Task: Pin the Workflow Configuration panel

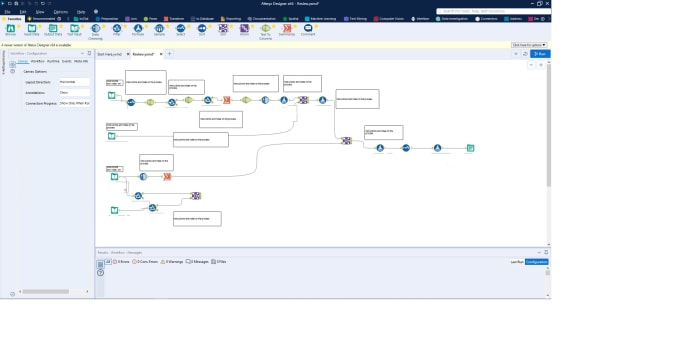Action: [89, 53]
